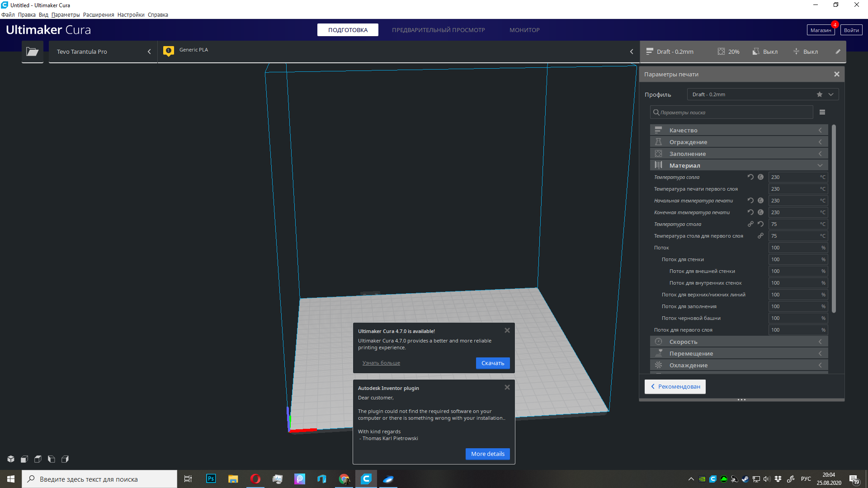Viewport: 868px width, 488px height.
Task: Click Generic PLA material warning icon
Action: [169, 51]
